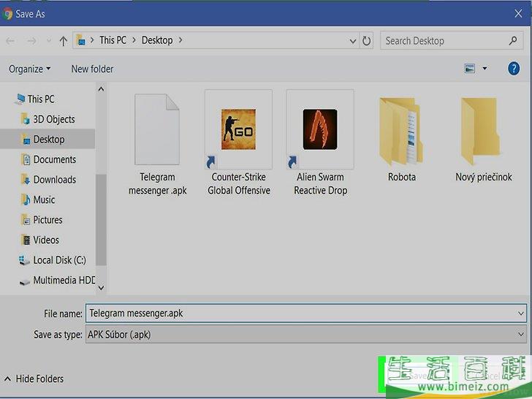Expand the chevron after Desktop breadcrumb
The height and width of the screenshot is (399, 532).
click(x=180, y=40)
